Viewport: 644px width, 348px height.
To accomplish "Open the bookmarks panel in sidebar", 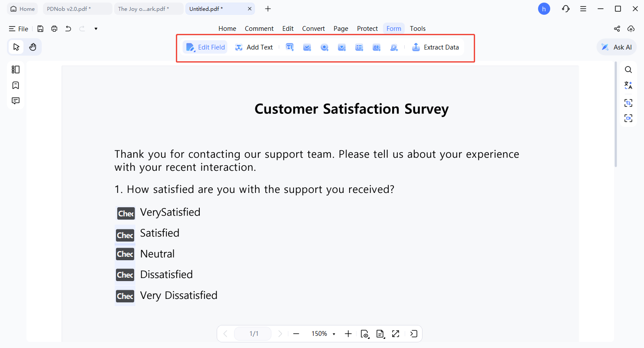I will tap(16, 85).
